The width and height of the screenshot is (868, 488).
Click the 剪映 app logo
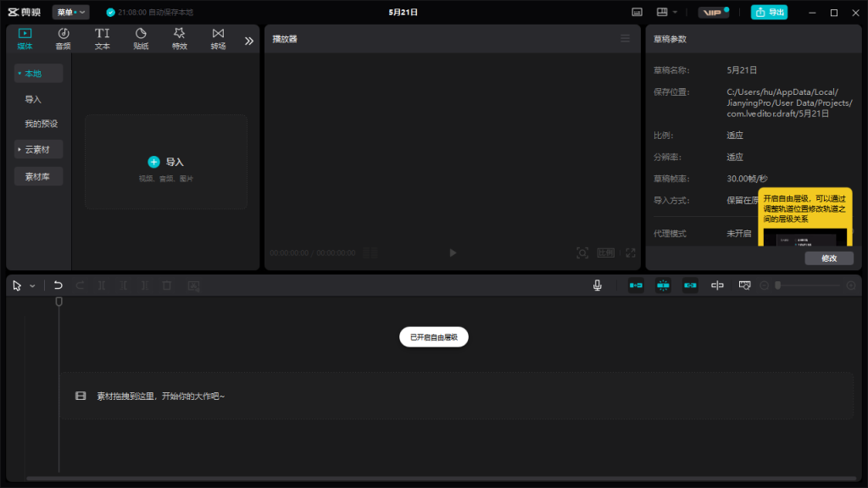[x=25, y=12]
